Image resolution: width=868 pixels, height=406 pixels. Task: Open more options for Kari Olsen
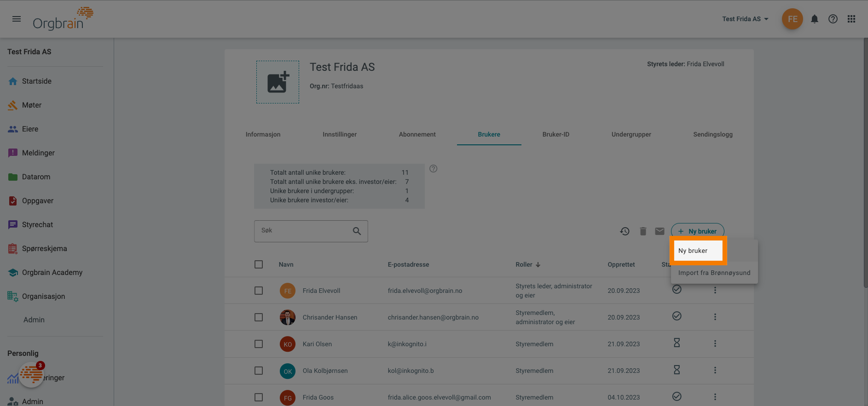pyautogui.click(x=715, y=343)
